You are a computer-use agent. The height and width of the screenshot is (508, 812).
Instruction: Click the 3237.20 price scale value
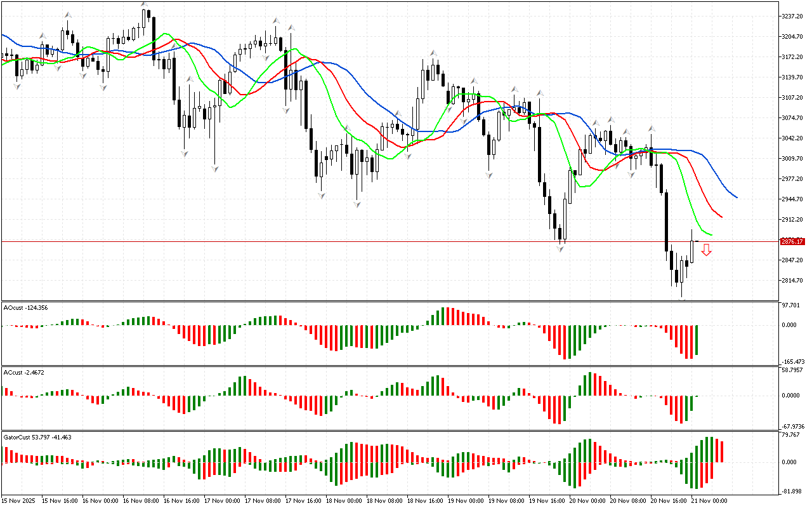click(x=793, y=16)
